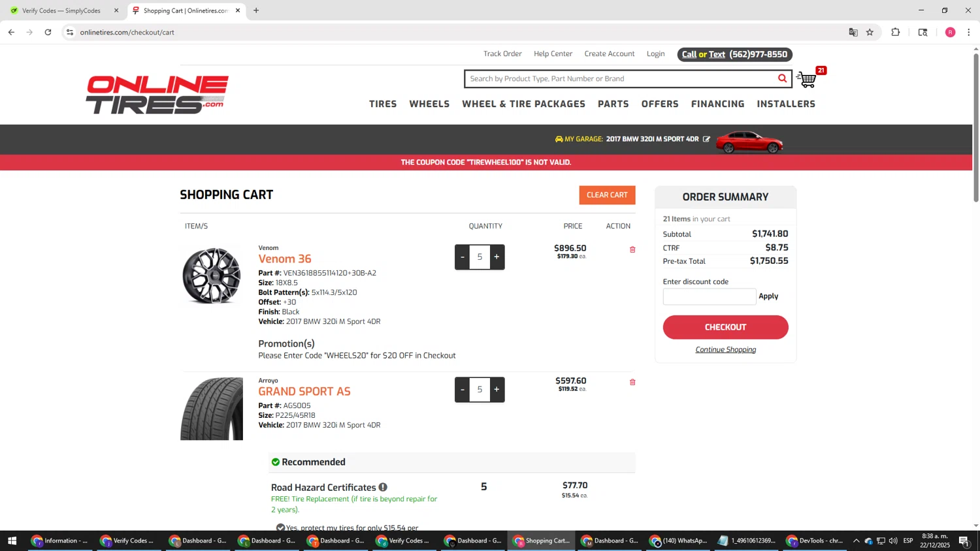980x551 pixels.
Task: Bookmark this page with star icon
Action: pos(870,32)
